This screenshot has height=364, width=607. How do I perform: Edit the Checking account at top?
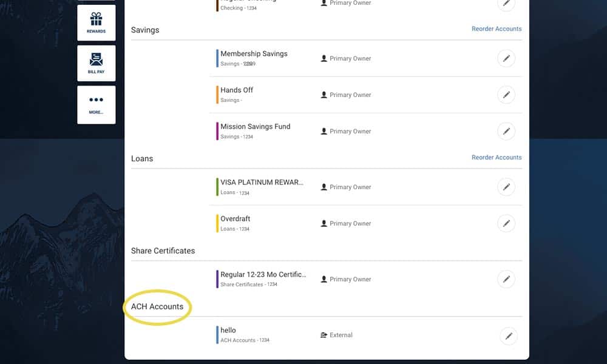click(x=506, y=4)
